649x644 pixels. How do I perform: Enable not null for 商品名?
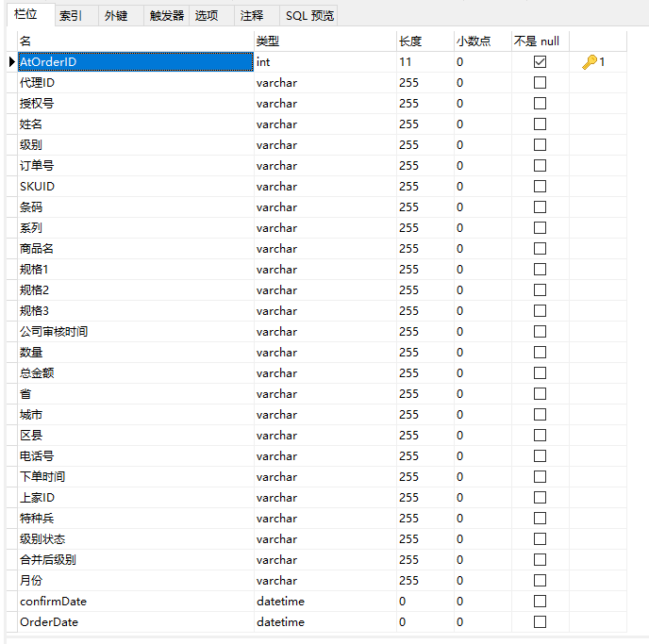(540, 249)
